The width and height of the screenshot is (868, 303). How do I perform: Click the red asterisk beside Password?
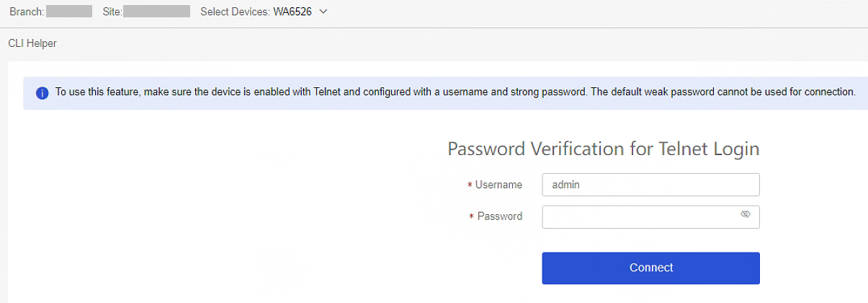472,217
